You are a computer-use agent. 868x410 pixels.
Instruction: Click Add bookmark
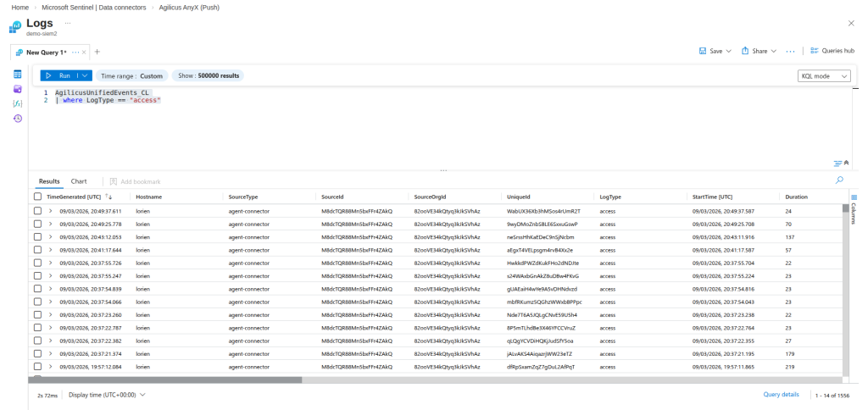135,181
